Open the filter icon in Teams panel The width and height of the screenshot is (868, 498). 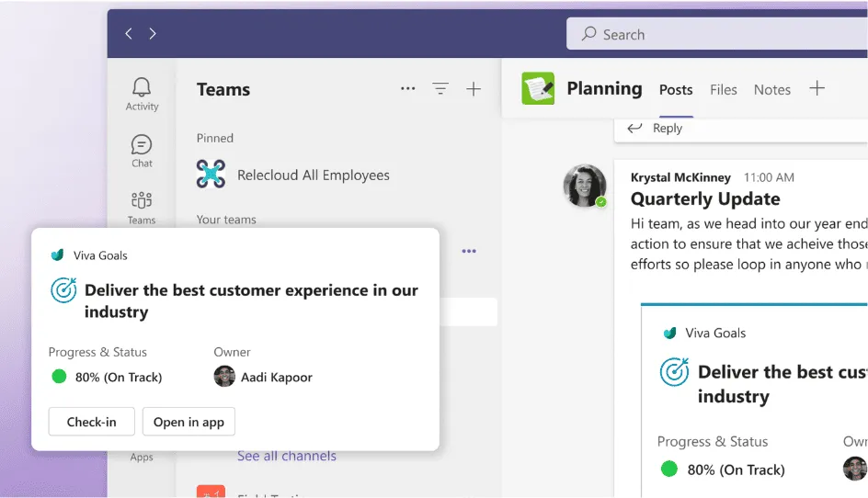click(440, 89)
